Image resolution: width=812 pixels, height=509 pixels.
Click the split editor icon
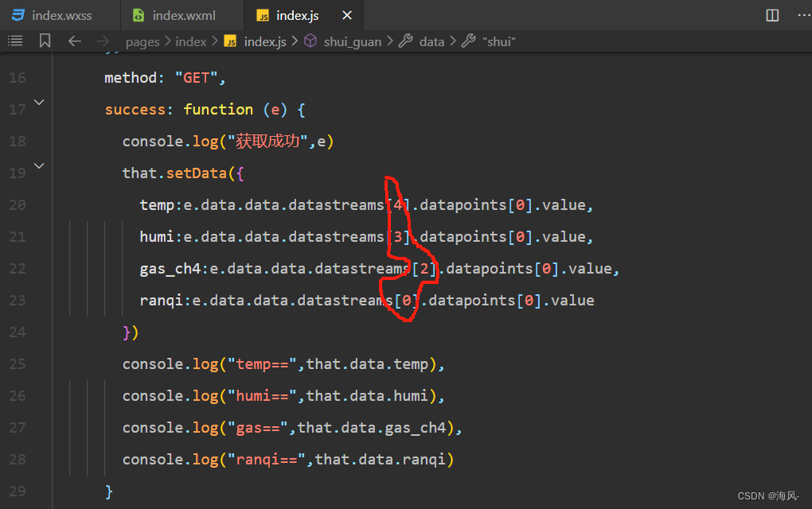pos(772,15)
